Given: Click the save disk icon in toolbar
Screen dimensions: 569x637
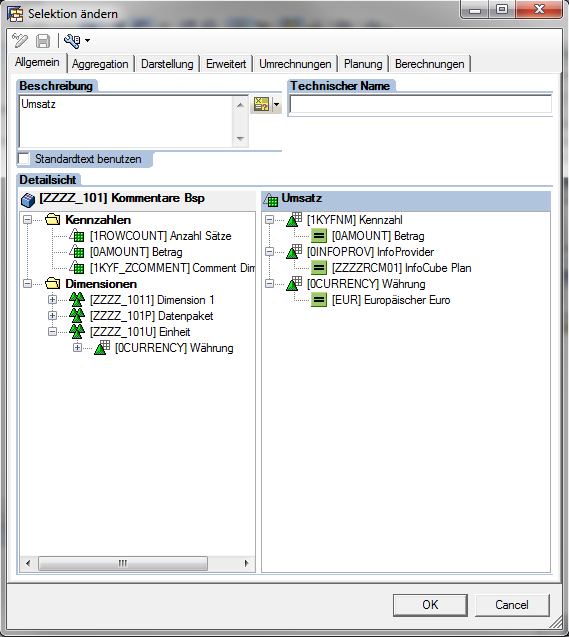Looking at the screenshot, I should coord(43,41).
